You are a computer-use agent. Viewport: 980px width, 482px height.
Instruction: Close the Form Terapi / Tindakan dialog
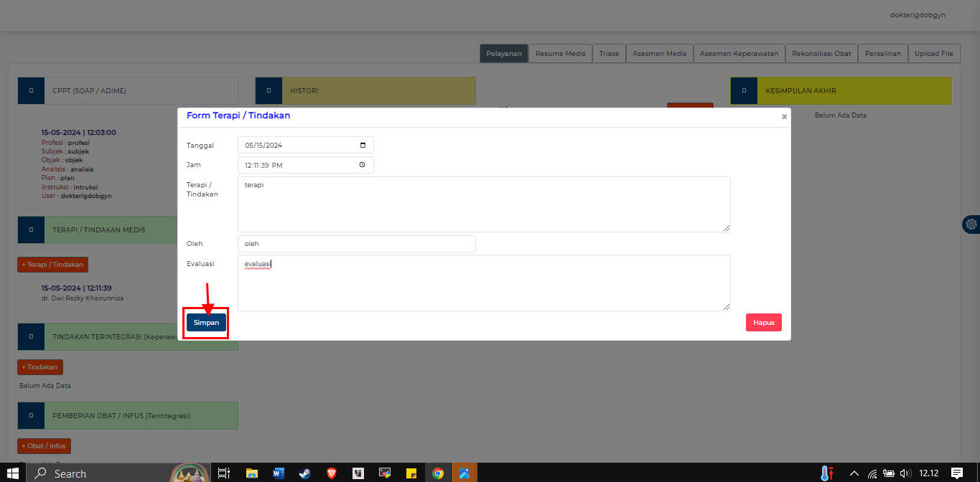(784, 117)
